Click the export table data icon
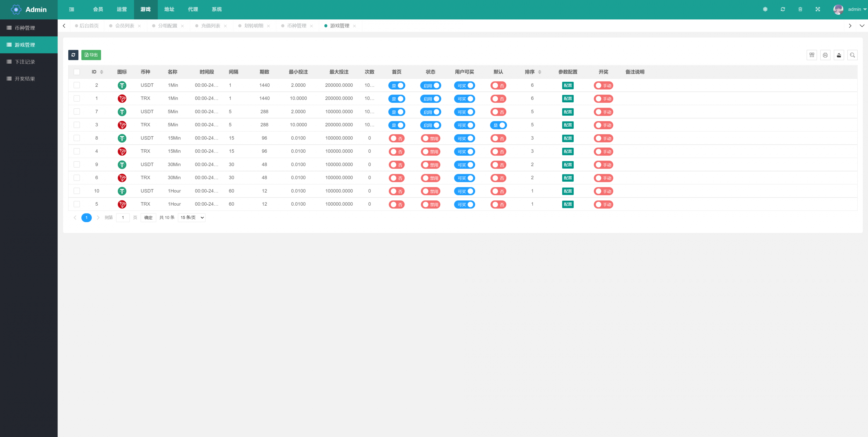This screenshot has height=437, width=868. (x=839, y=55)
